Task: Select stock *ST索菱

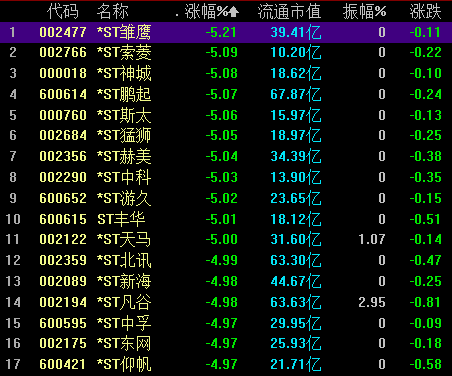Action: coord(124,52)
